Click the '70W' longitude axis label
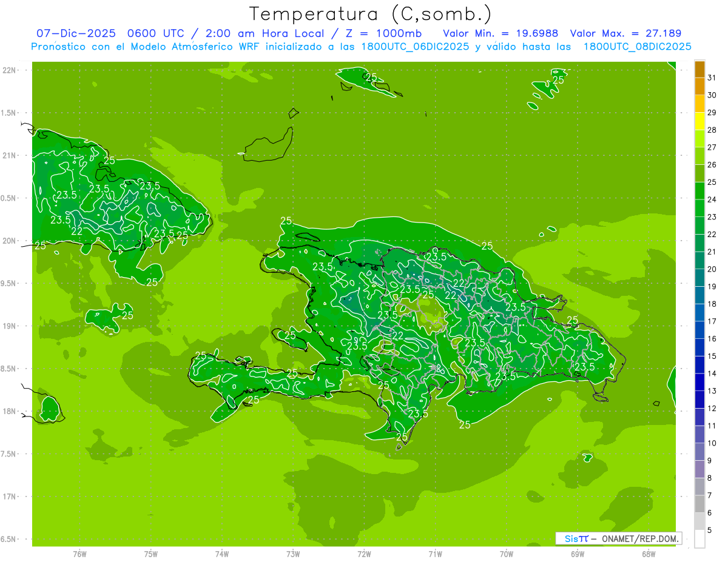Image resolution: width=728 pixels, height=562 pixels. pos(507,554)
